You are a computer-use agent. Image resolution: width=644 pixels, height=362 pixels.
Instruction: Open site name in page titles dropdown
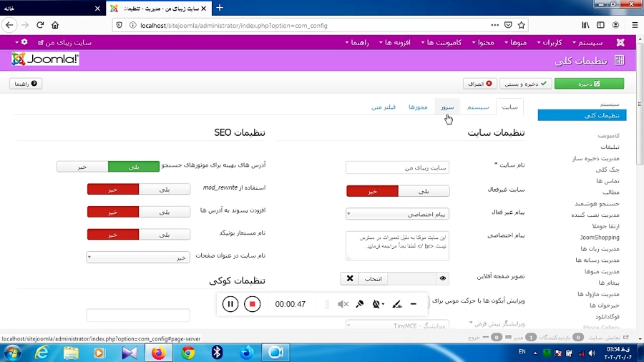point(138,258)
